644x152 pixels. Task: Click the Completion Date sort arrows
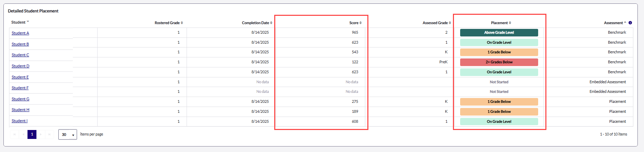(271, 23)
